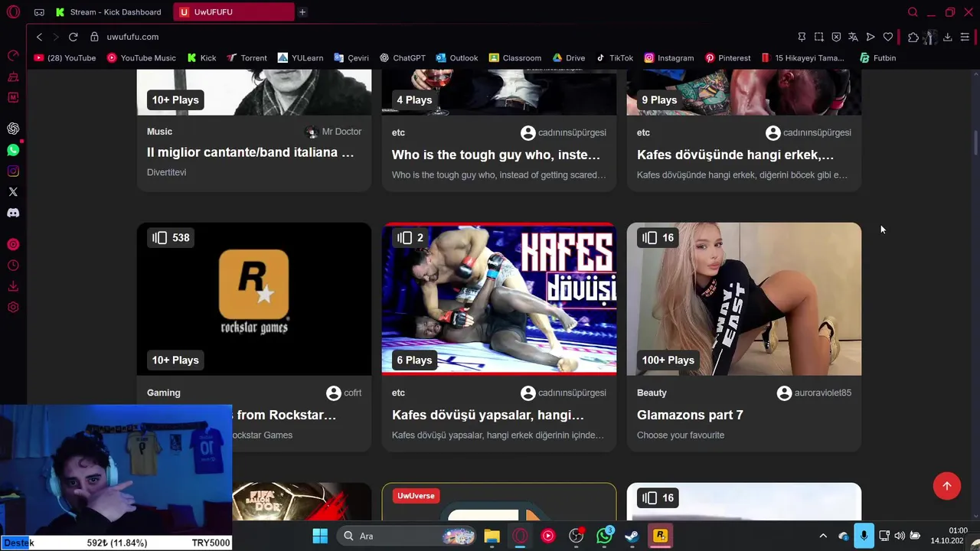Switch to the Stream - Kick Dashboard tab
The width and height of the screenshot is (980, 551).
point(108,12)
